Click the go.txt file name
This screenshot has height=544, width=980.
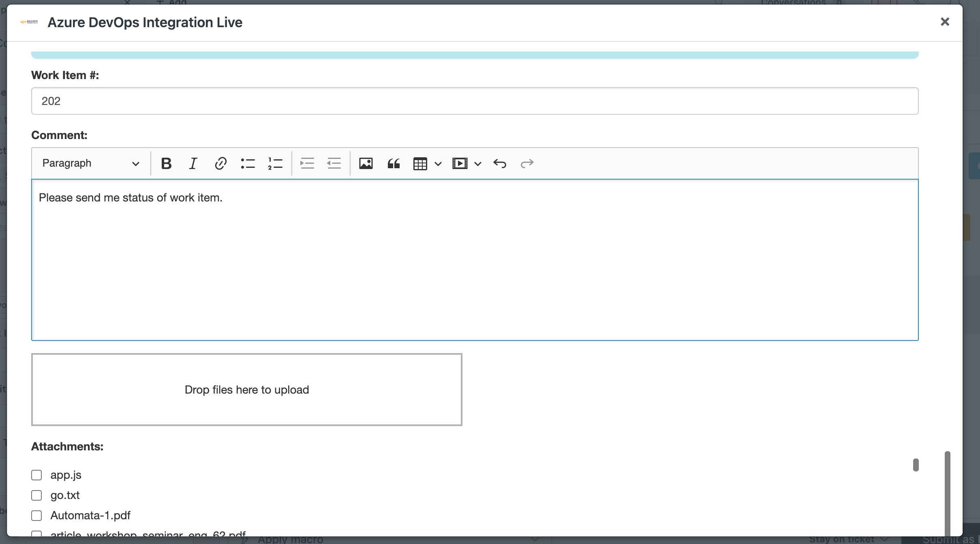click(x=65, y=495)
